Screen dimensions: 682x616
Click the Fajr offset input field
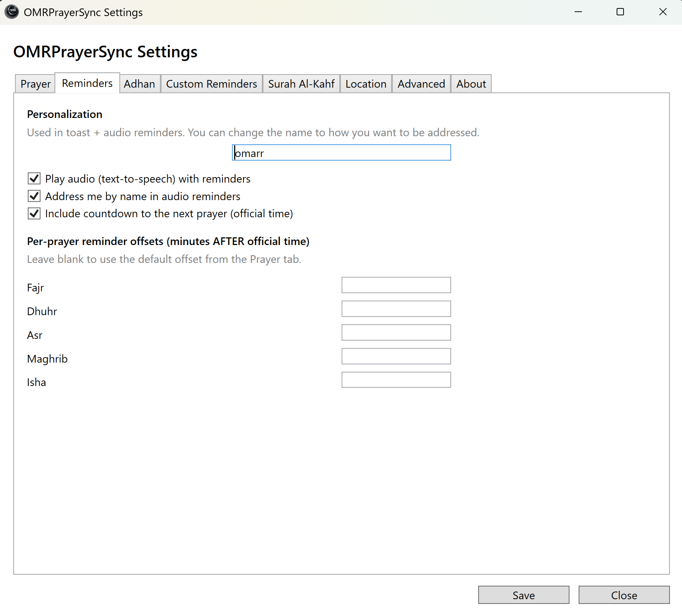tap(396, 285)
